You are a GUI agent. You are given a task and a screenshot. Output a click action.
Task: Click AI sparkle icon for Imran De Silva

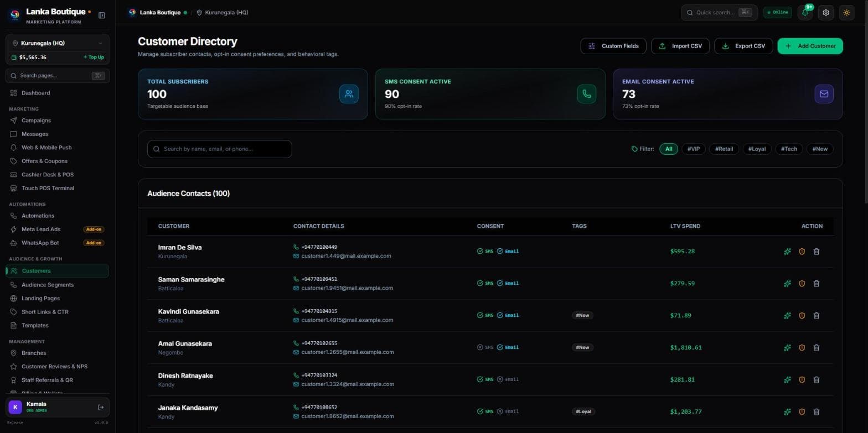pos(787,252)
